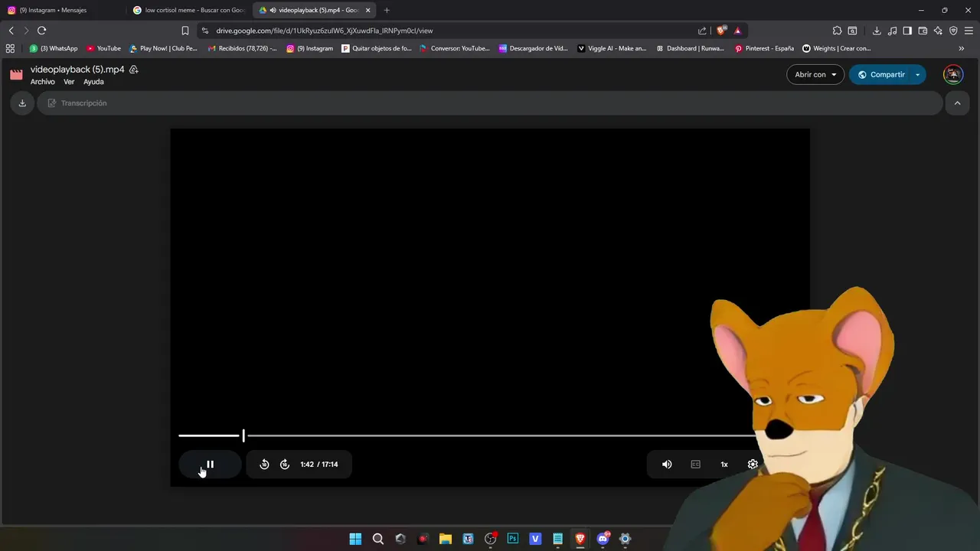Open the Instagram bookmark

coord(310,48)
